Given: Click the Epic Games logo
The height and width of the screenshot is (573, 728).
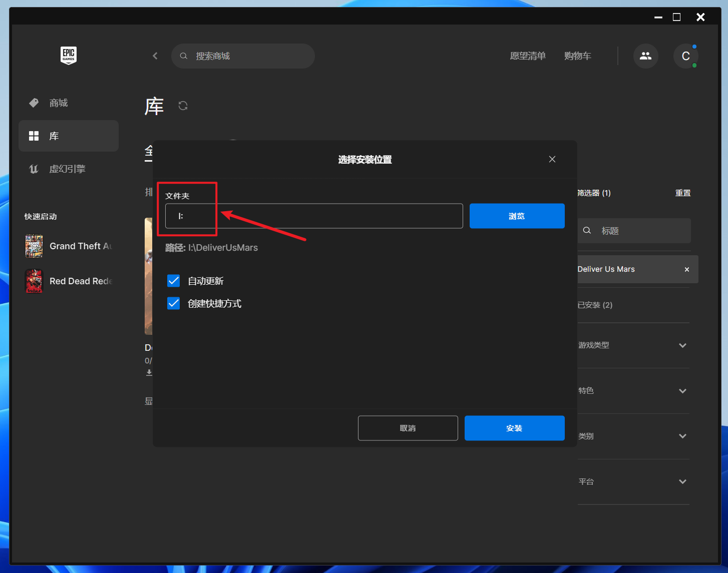Looking at the screenshot, I should 69,56.
